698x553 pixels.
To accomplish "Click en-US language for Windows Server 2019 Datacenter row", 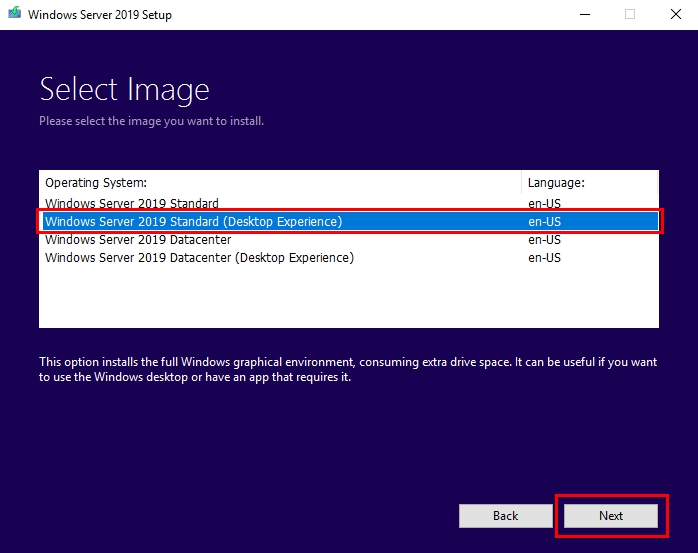I will pos(544,240).
